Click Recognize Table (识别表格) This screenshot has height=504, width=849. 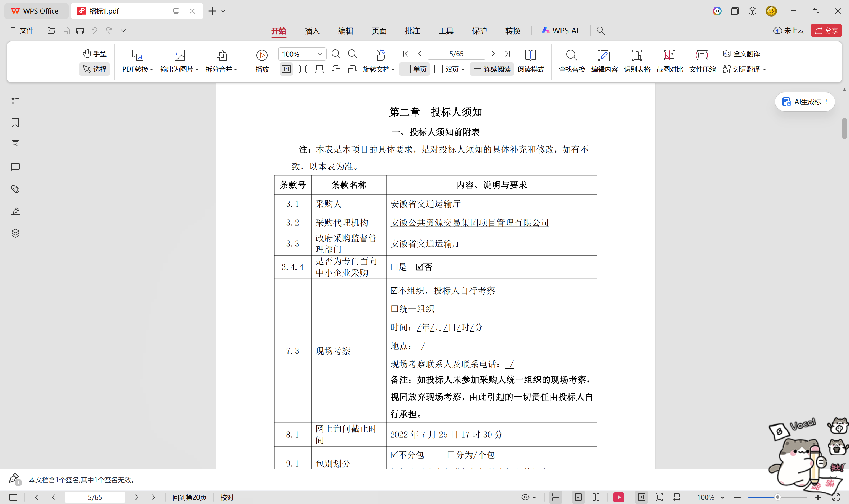pyautogui.click(x=637, y=61)
